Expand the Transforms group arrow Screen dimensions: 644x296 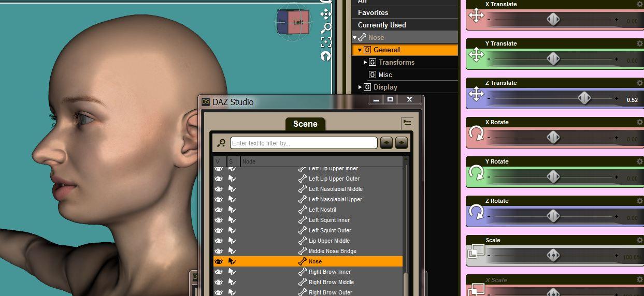pos(365,62)
